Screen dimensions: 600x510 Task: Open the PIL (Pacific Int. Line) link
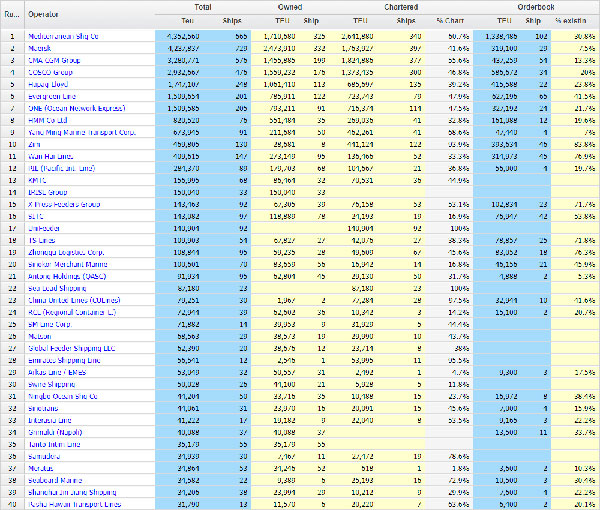coord(62,168)
